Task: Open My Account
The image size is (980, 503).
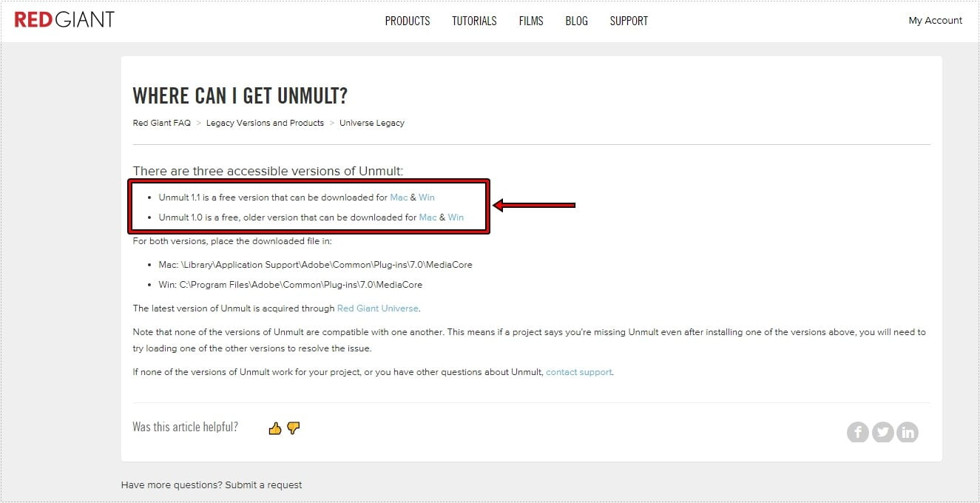Action: [x=936, y=21]
